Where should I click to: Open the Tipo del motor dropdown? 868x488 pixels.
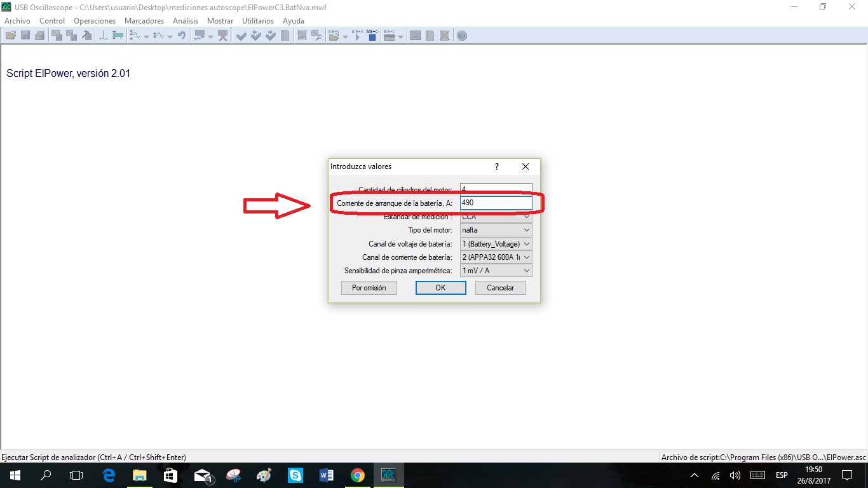(x=496, y=230)
